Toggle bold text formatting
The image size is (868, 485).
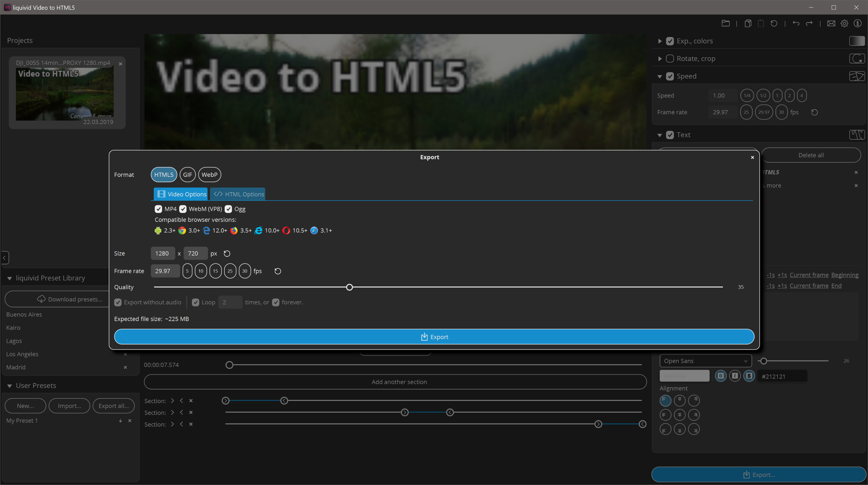[720, 376]
